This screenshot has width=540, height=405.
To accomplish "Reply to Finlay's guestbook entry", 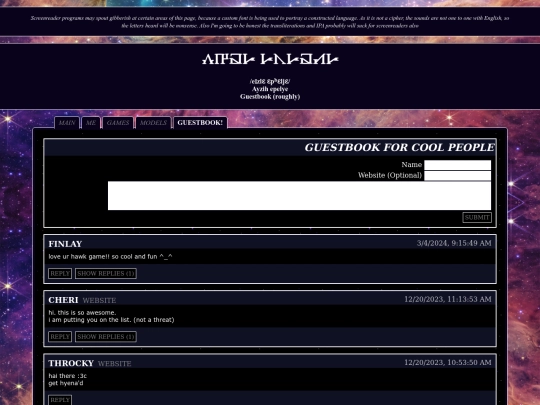I will pyautogui.click(x=60, y=273).
